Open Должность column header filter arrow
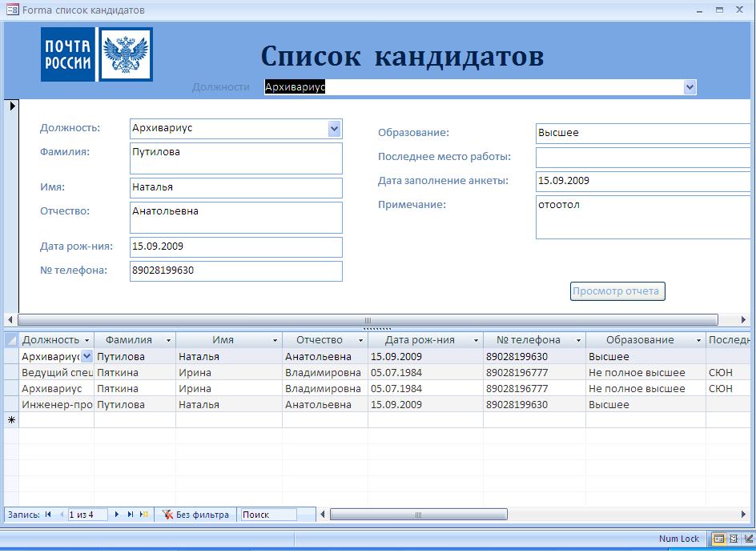Image resolution: width=756 pixels, height=553 pixels. click(x=86, y=341)
